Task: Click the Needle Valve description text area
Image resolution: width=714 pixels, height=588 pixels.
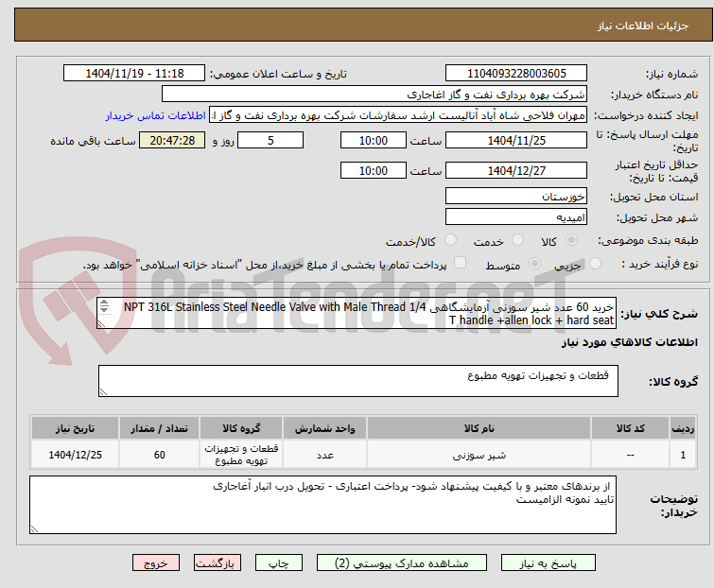Action: pyautogui.click(x=357, y=313)
